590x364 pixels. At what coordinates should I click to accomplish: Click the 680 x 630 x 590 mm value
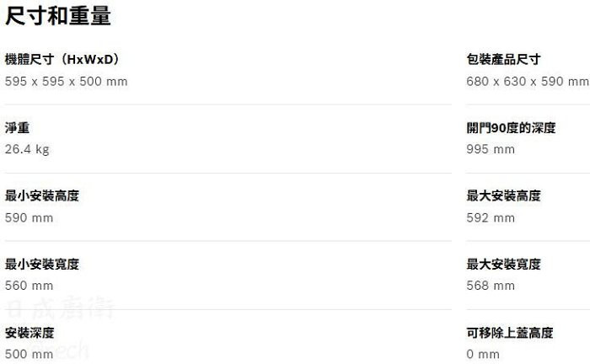(528, 81)
